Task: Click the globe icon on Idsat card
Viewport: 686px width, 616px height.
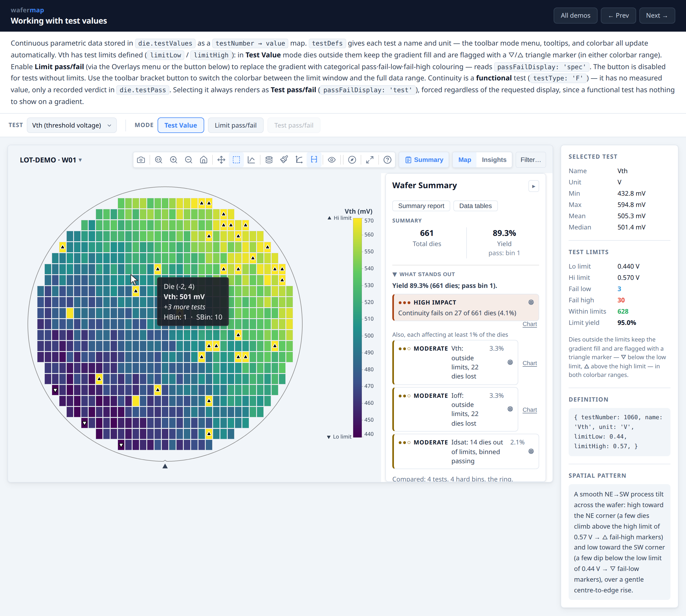Action: click(531, 451)
